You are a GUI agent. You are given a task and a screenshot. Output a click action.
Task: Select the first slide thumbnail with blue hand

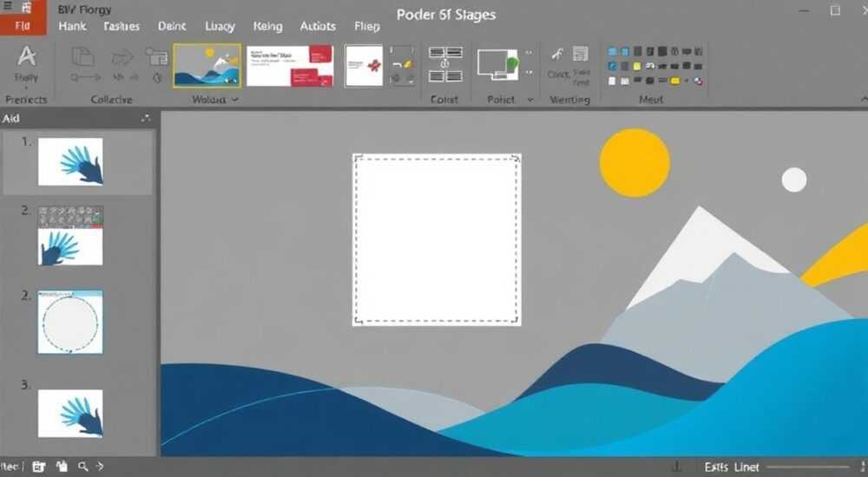point(70,161)
